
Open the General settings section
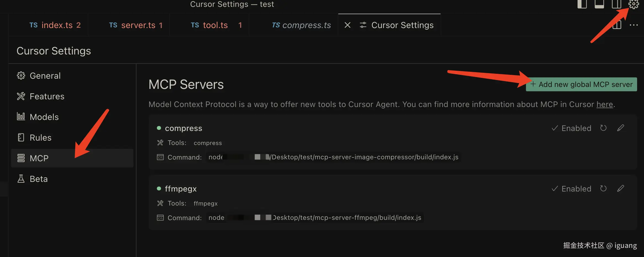(72, 76)
